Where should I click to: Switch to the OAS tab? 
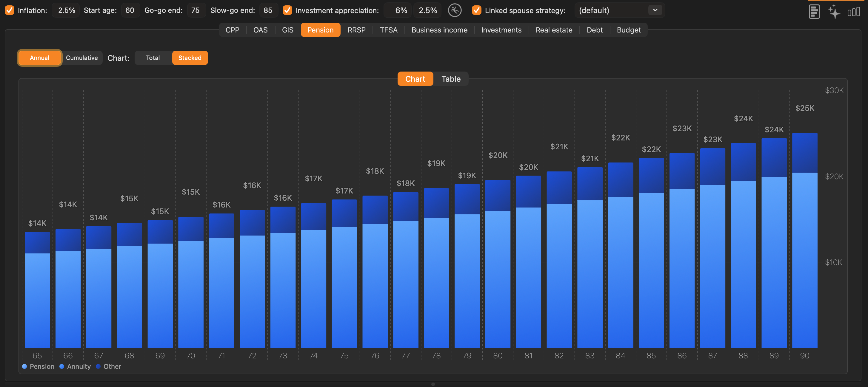261,30
